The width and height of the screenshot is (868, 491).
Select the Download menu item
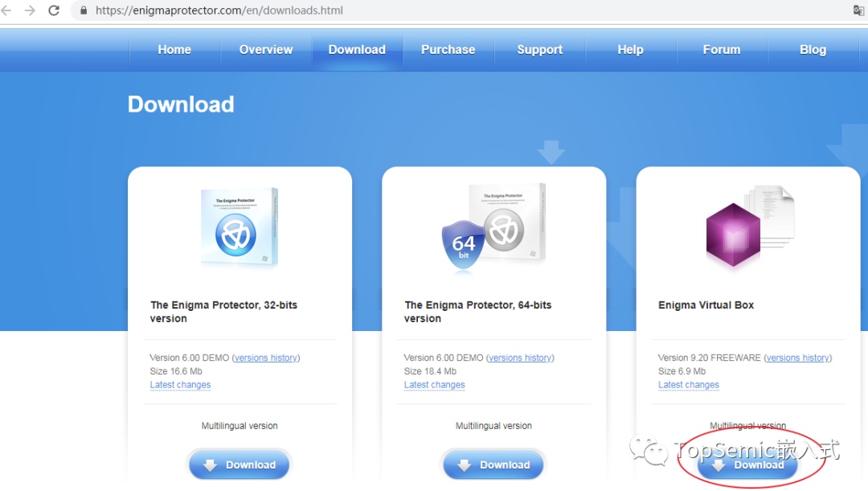coord(357,50)
